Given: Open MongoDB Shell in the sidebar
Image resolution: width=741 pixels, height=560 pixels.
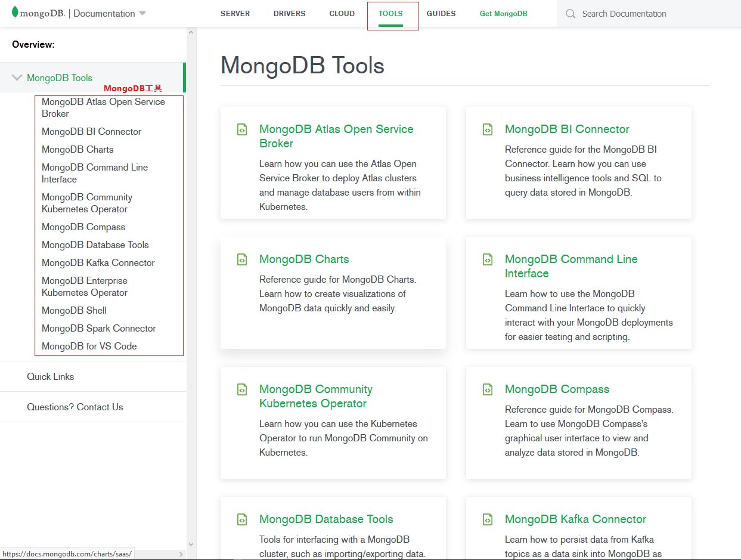Looking at the screenshot, I should (x=74, y=310).
